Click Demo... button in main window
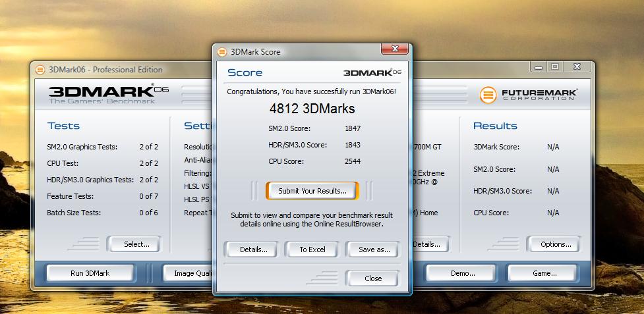Screen dimensions: 644x314 pos(461,273)
